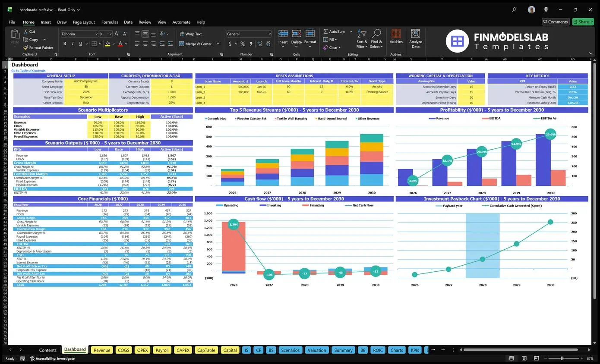Click the Insert cells icon
The height and width of the screenshot is (364, 600).
tap(283, 34)
